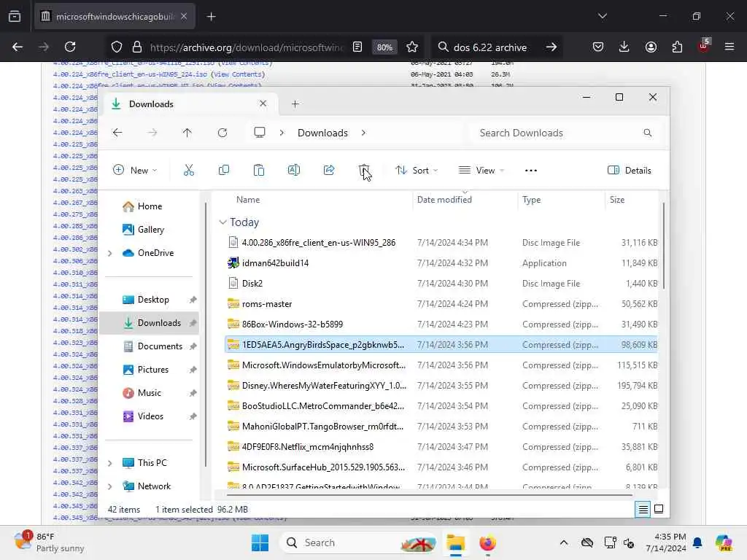Click the Delete trash icon
Viewport: 747px width, 560px height.
[363, 170]
